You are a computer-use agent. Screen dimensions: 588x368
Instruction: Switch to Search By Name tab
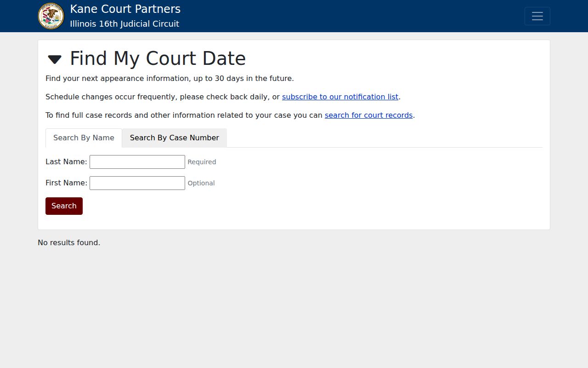coord(84,138)
